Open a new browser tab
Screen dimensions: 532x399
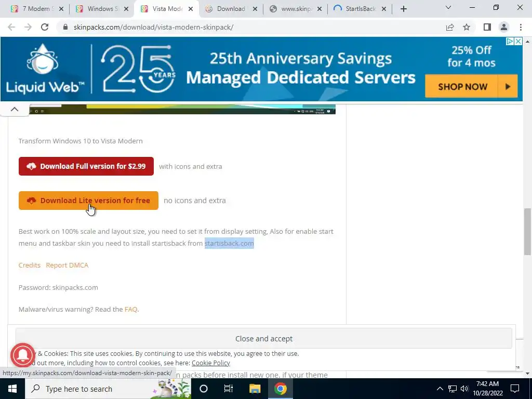point(403,9)
